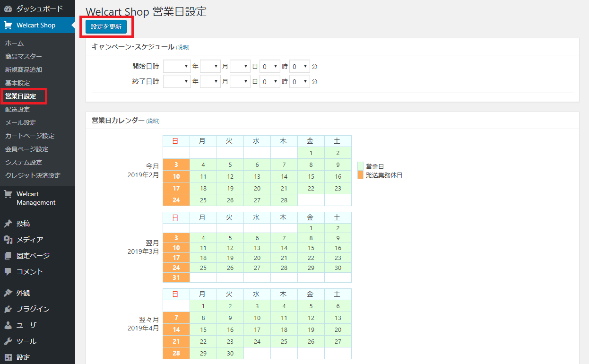589x364 pixels.
Task: Click the 設定 sliders icon
Action: pyautogui.click(x=8, y=357)
